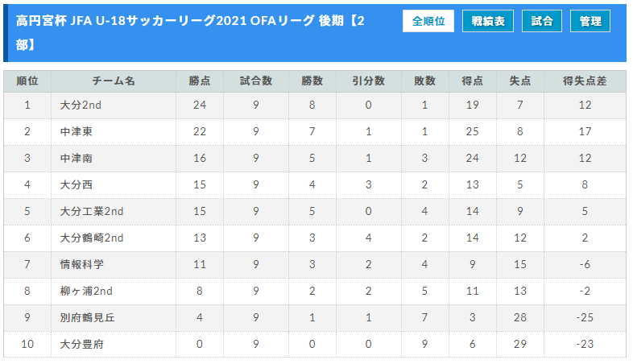Select the 大分2nd team name

tap(81, 105)
